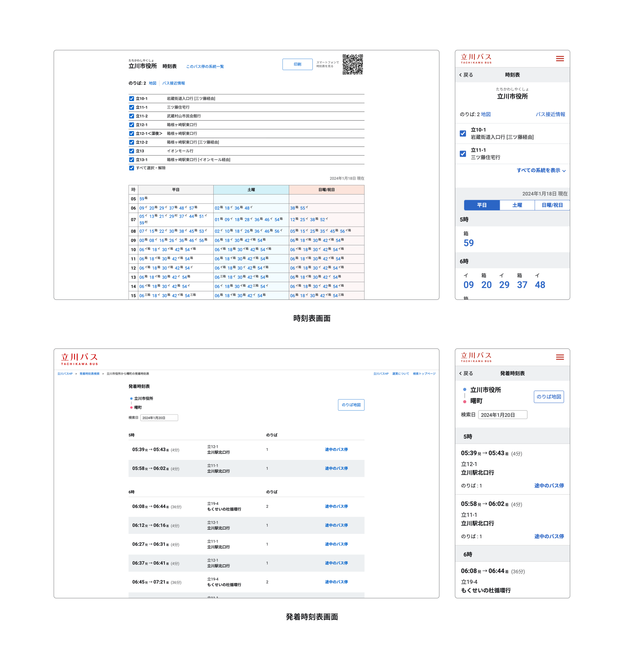
Task: Click Tachikawa Bus logo on top mobile screen
Action: (x=476, y=58)
